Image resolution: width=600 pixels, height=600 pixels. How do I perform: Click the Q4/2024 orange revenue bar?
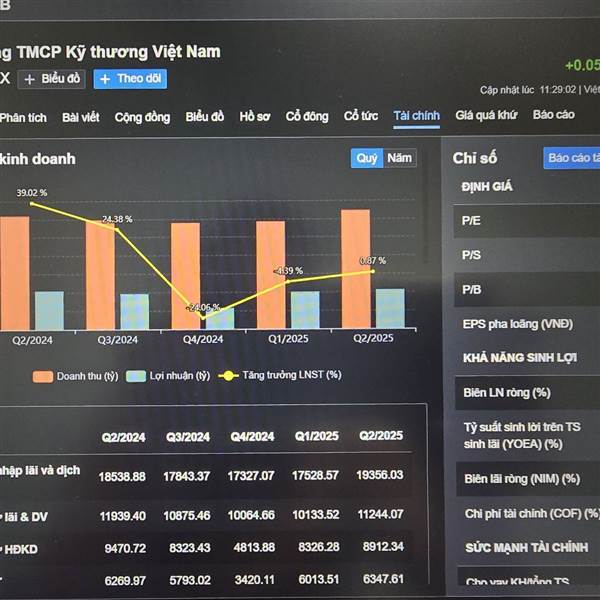(186, 276)
